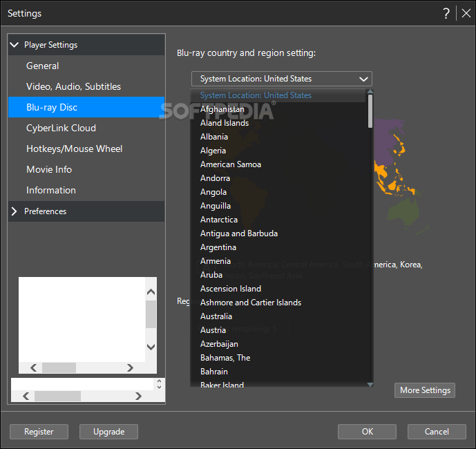
Task: Choose Antigua and Barbuda from list
Action: 278,233
